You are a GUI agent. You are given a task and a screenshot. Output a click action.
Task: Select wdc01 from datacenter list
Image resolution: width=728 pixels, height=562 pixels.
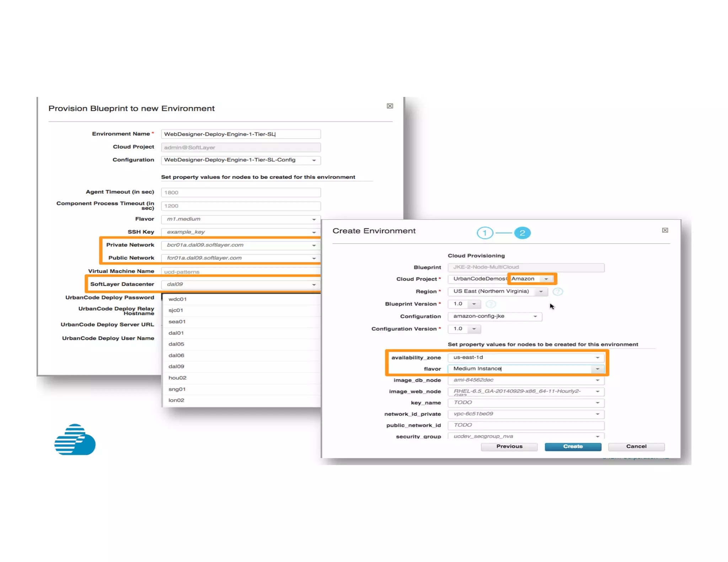coord(177,299)
